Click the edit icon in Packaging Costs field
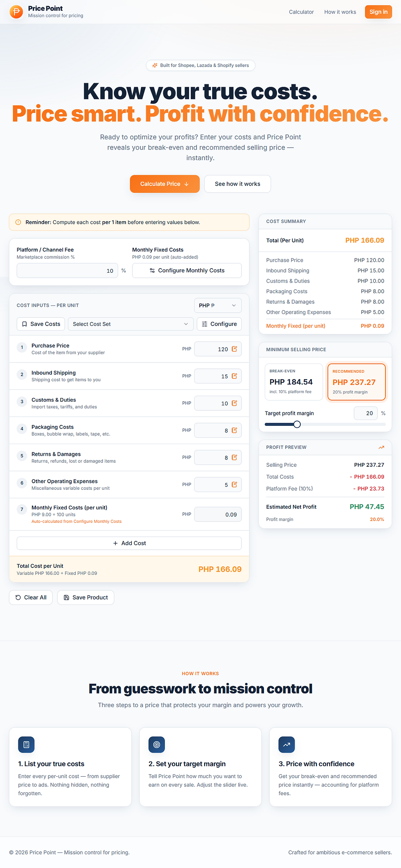 coord(234,430)
